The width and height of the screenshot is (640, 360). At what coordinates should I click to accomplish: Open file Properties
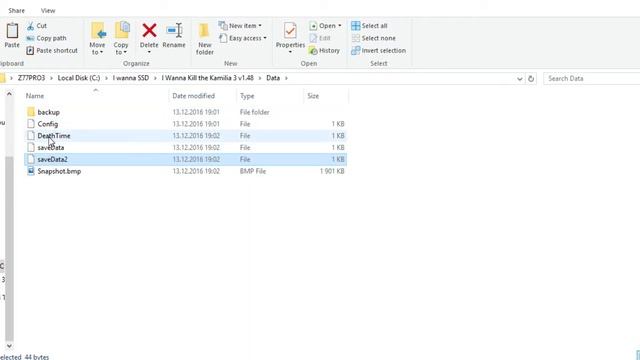[x=290, y=38]
